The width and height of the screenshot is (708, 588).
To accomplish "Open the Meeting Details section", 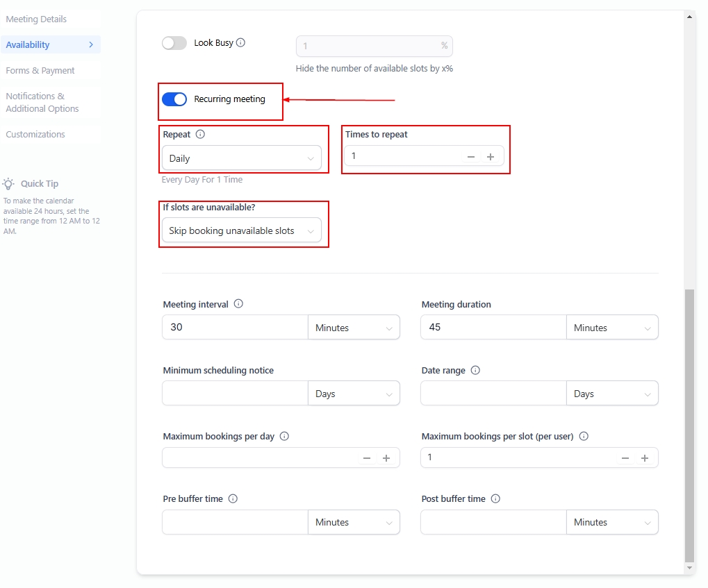I will (36, 19).
